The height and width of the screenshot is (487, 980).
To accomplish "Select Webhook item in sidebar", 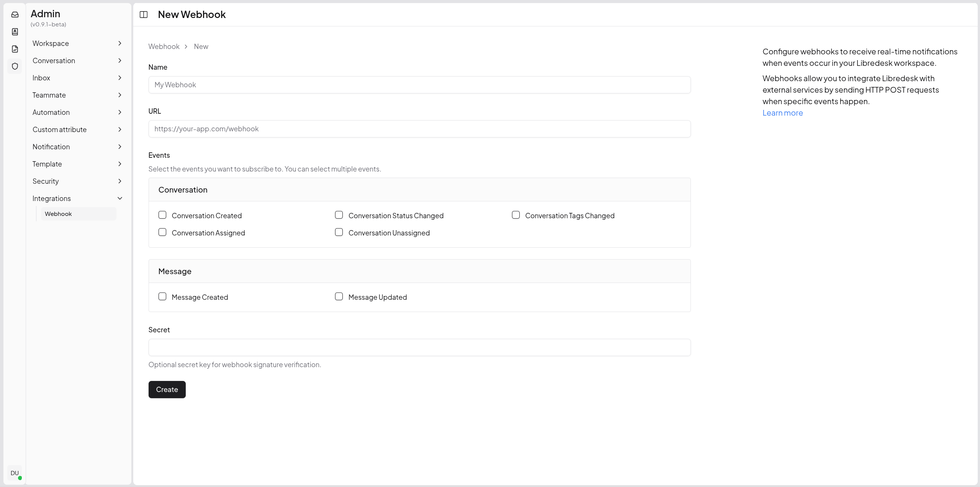I will point(58,214).
